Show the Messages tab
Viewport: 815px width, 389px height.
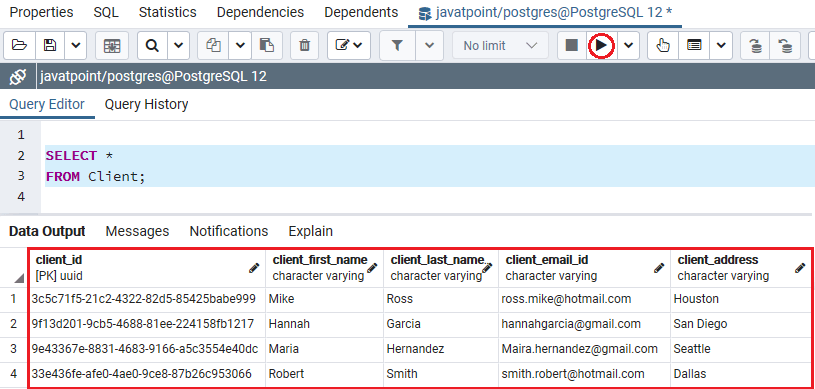point(137,231)
